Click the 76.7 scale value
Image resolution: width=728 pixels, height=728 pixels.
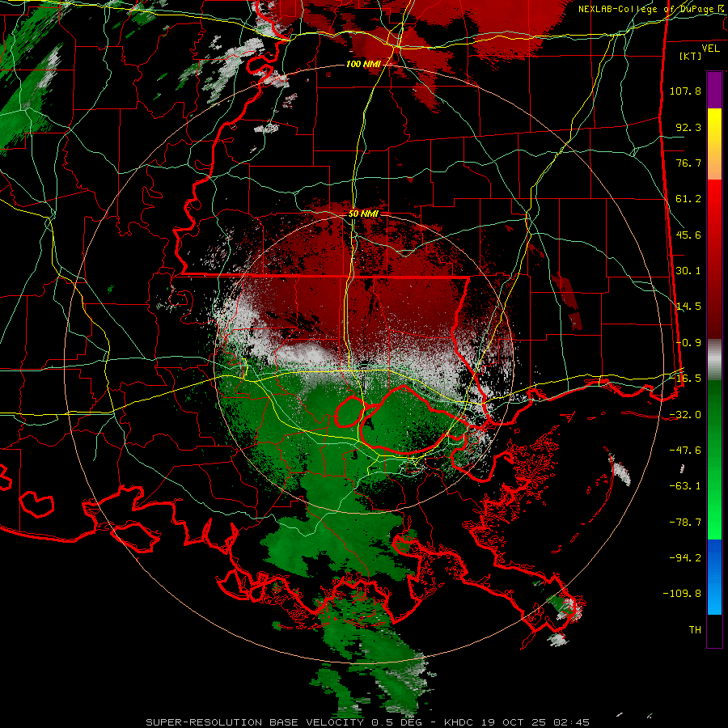tap(688, 163)
